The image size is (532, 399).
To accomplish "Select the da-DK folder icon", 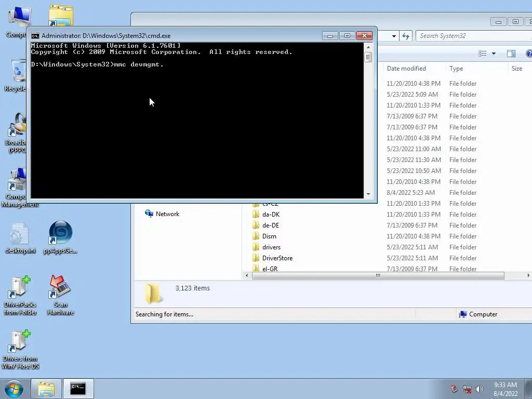I will pyautogui.click(x=256, y=215).
